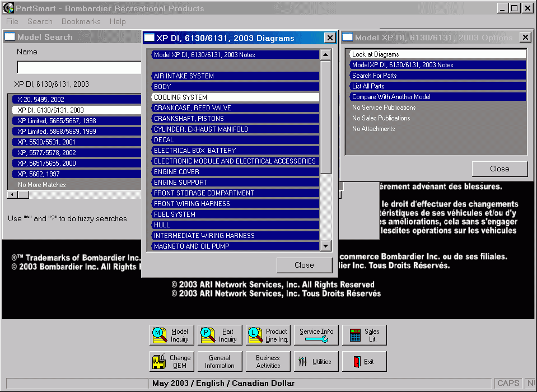The image size is (537, 392).
Task: Select AIR INTAKE SYSTEM diagram
Action: tap(235, 76)
